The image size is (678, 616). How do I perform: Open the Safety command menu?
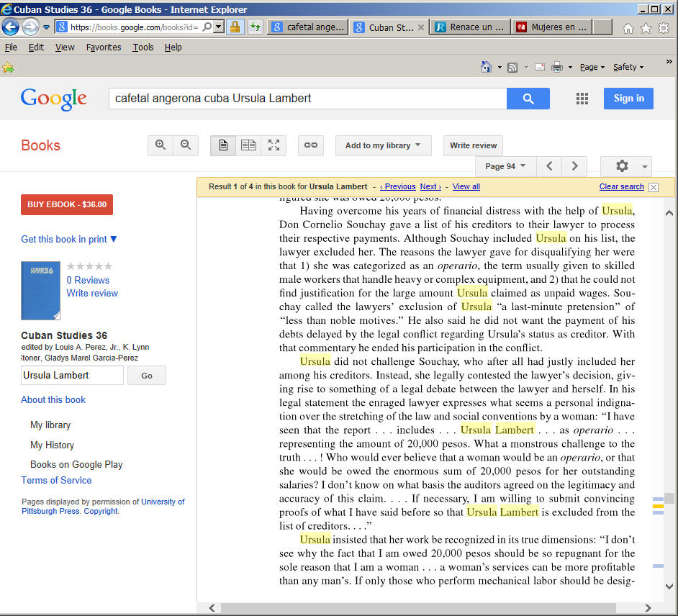click(628, 67)
